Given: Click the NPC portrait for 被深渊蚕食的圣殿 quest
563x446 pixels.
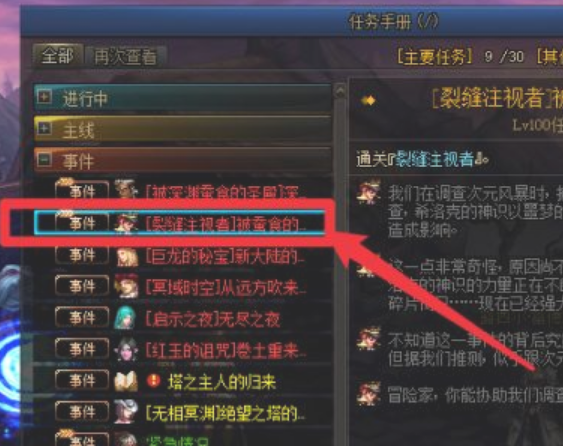Looking at the screenshot, I should click(x=126, y=191).
